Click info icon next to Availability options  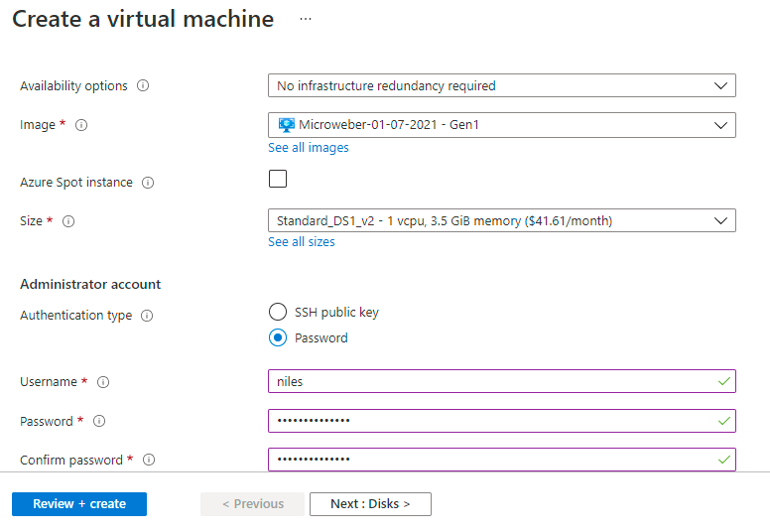(x=143, y=86)
